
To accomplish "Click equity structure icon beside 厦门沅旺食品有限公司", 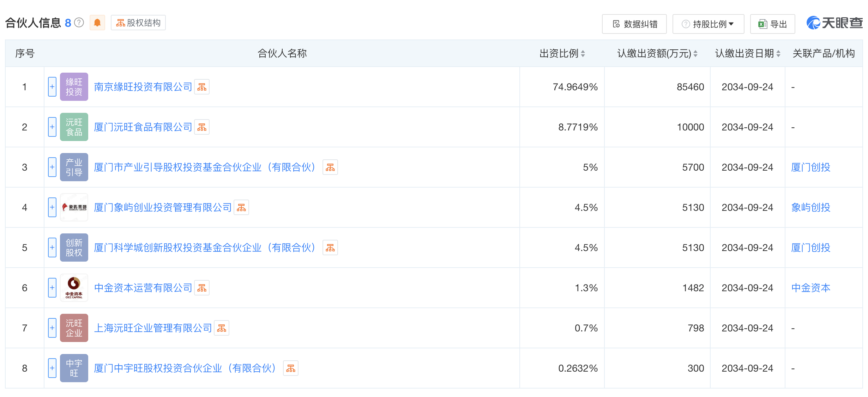I will pyautogui.click(x=202, y=127).
